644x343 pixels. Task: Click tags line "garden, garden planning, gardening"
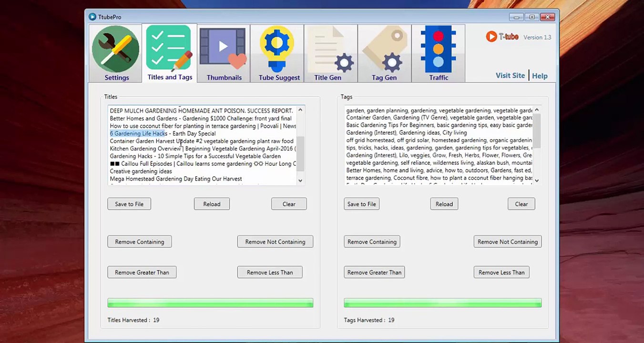(x=440, y=111)
